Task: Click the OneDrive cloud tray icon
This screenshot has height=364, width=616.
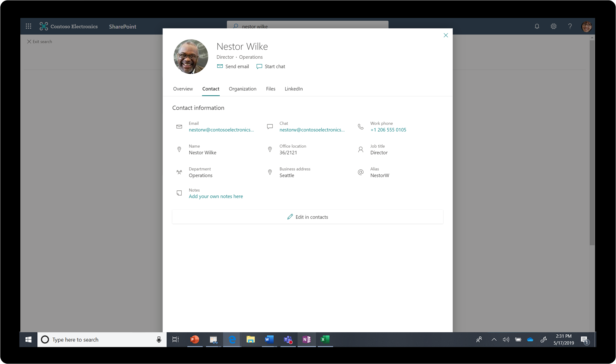Action: (x=530, y=339)
